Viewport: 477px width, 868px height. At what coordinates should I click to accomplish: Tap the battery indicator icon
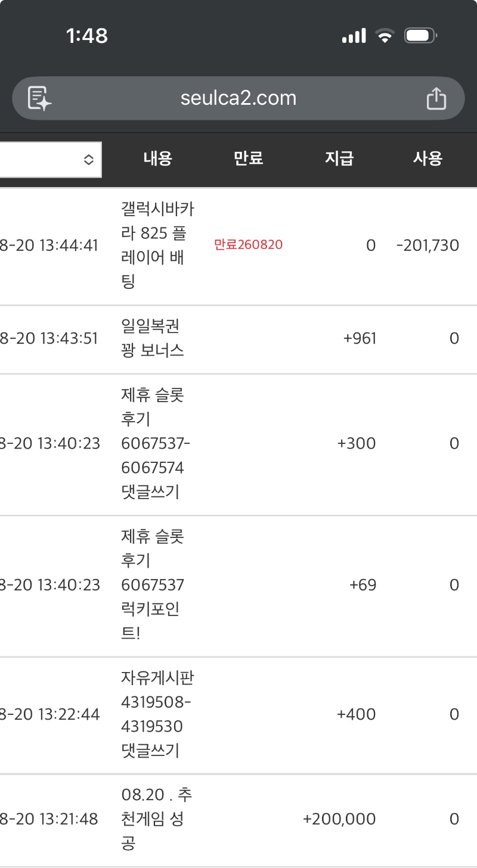[x=421, y=36]
